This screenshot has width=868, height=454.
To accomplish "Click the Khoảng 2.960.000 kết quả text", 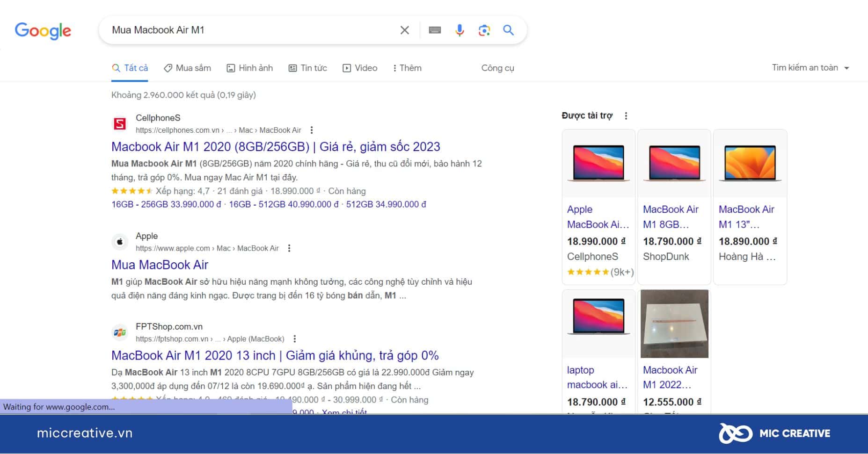I will [x=183, y=95].
